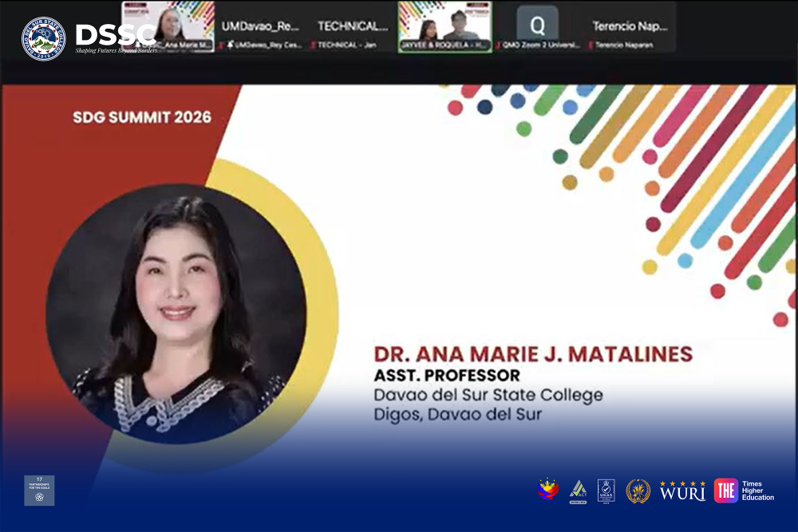
Task: Select the Terencio Nap... participant tile
Action: tap(630, 26)
